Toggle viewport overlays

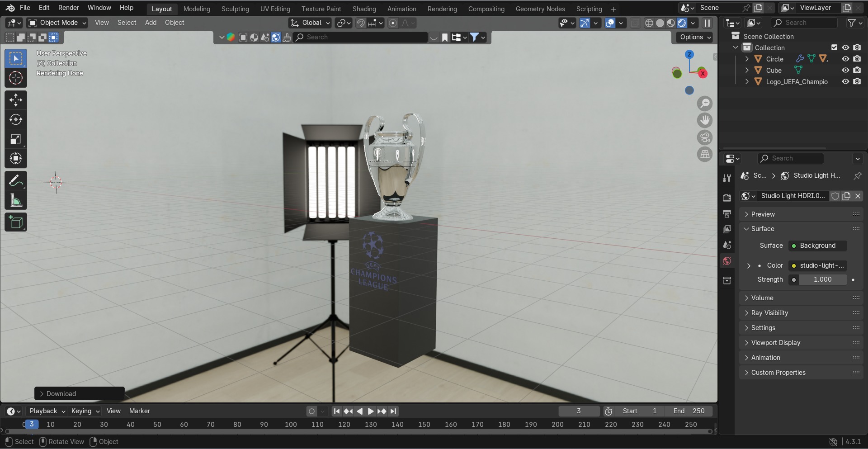coord(610,23)
